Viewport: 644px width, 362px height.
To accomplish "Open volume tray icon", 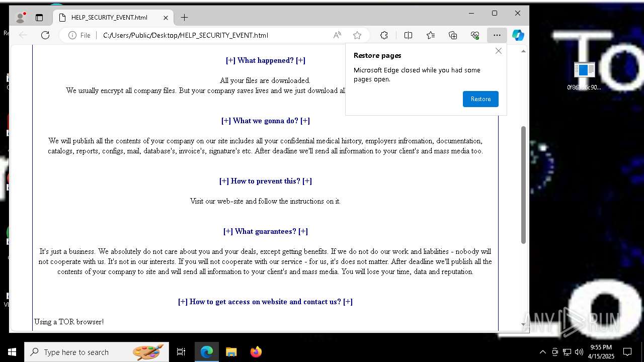I will pos(579,352).
